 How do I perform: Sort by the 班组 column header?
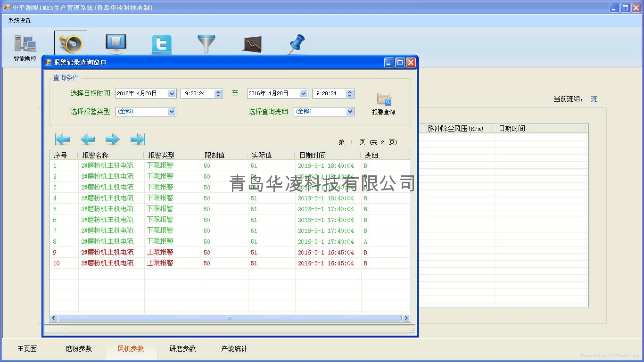pos(385,155)
